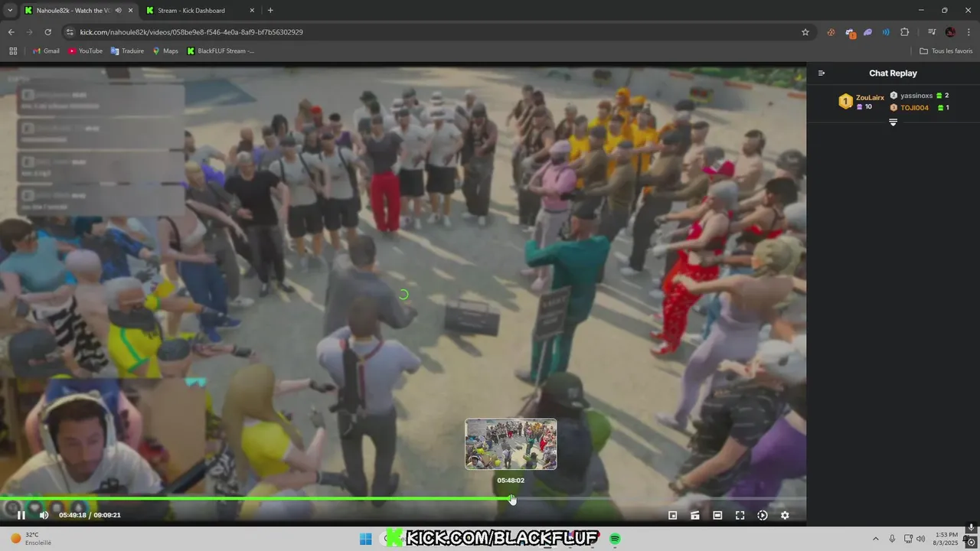Open the YouTube bookmark

(x=85, y=51)
